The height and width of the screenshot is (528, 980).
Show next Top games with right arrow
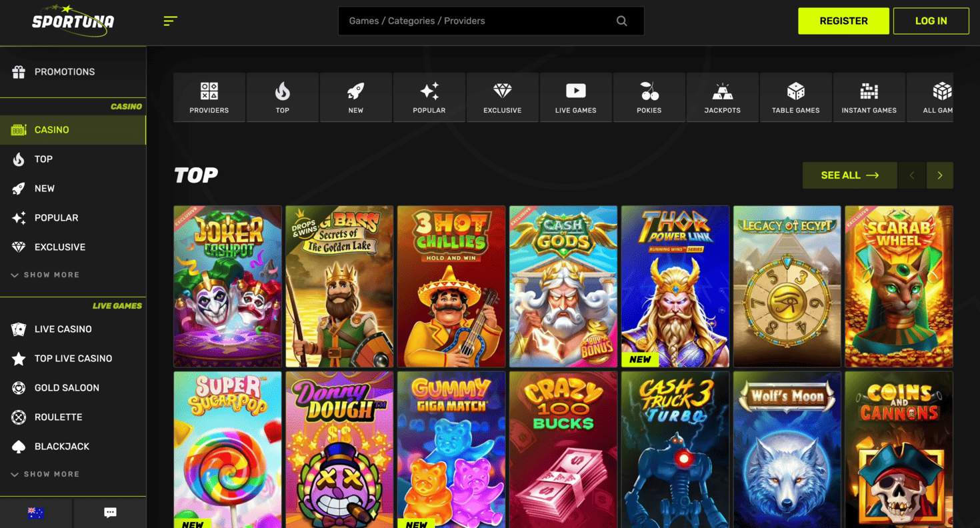940,175
